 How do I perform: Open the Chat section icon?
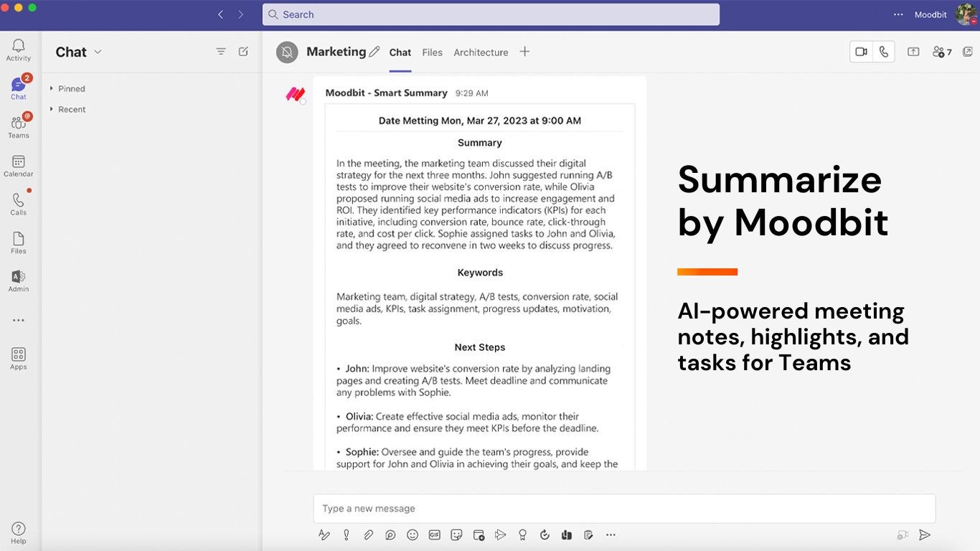click(19, 88)
